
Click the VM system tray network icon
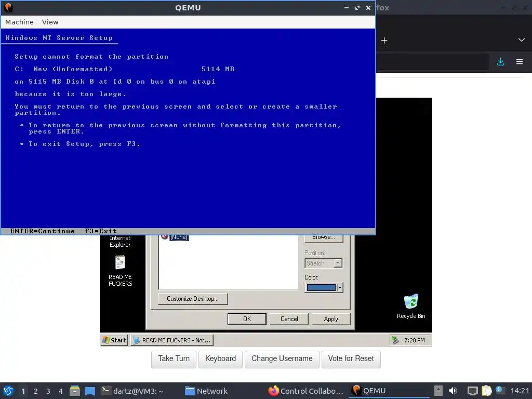395,340
